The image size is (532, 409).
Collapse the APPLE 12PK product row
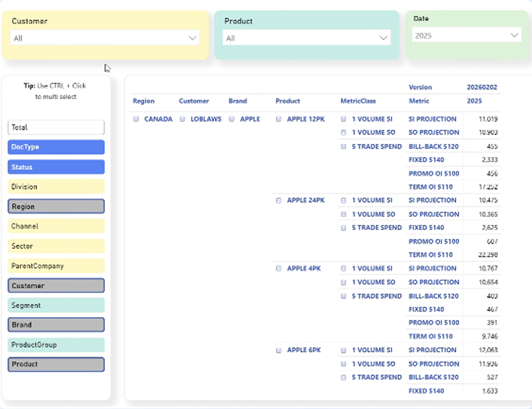click(x=279, y=119)
